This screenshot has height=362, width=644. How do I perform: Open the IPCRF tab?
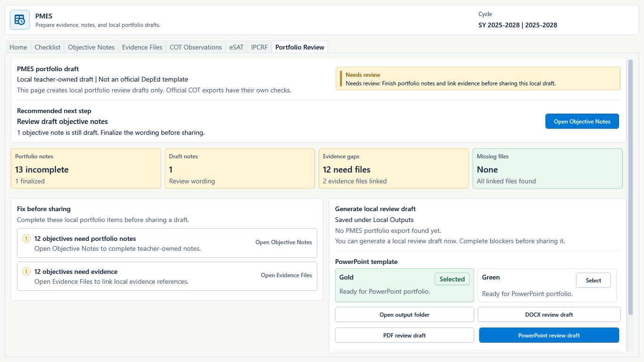[259, 47]
